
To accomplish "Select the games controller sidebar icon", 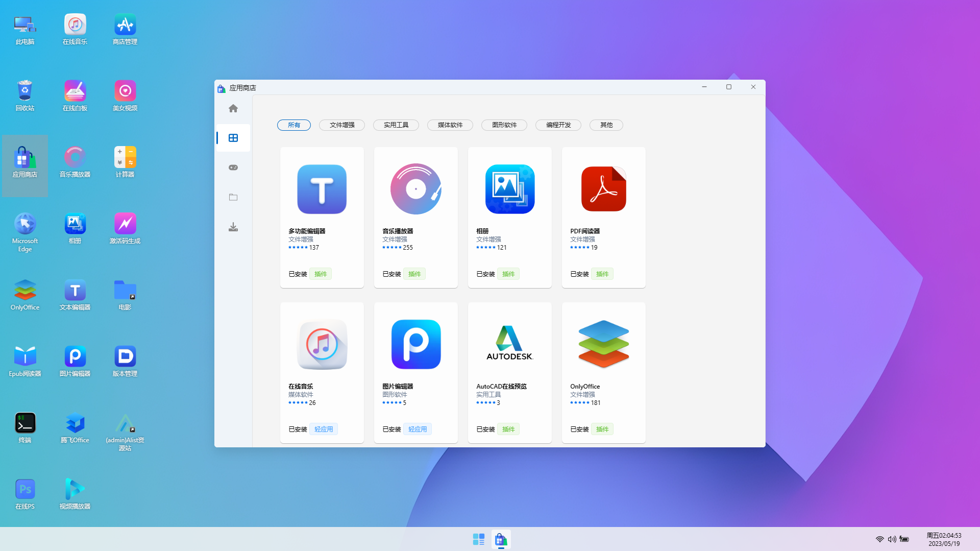I will 233,167.
